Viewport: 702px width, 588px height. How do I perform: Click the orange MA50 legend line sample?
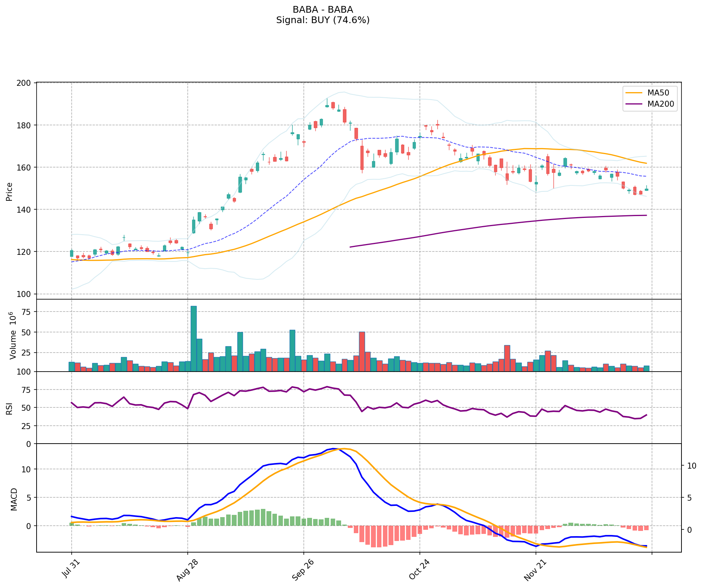[634, 93]
